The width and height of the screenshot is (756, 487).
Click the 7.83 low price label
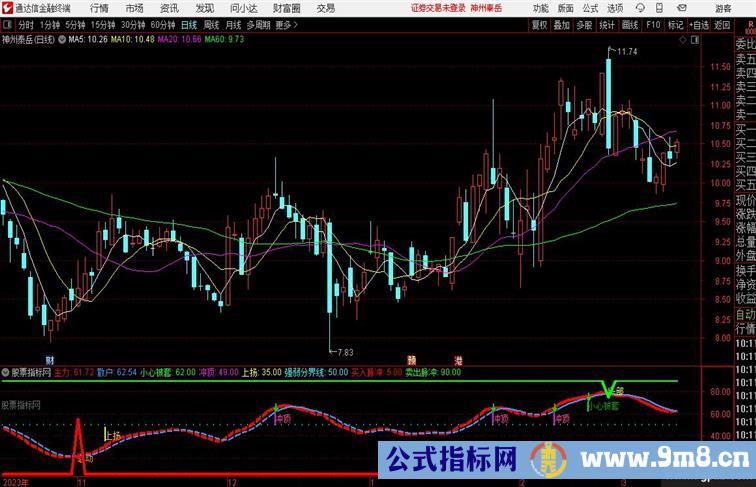345,352
